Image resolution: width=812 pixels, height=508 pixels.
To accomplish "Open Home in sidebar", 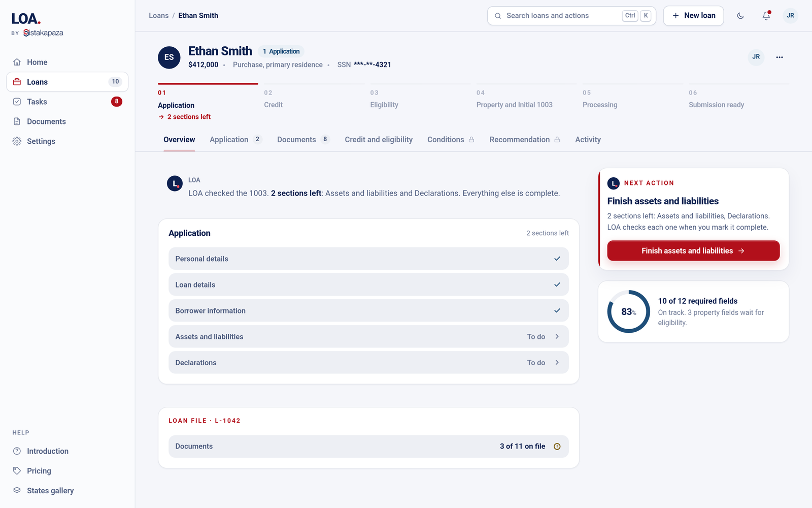I will (67, 62).
